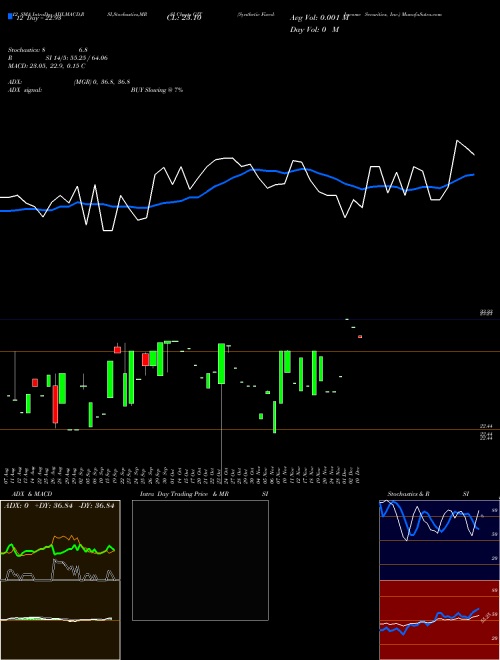Click the 'CL: 23.10' closing price label

(x=184, y=18)
